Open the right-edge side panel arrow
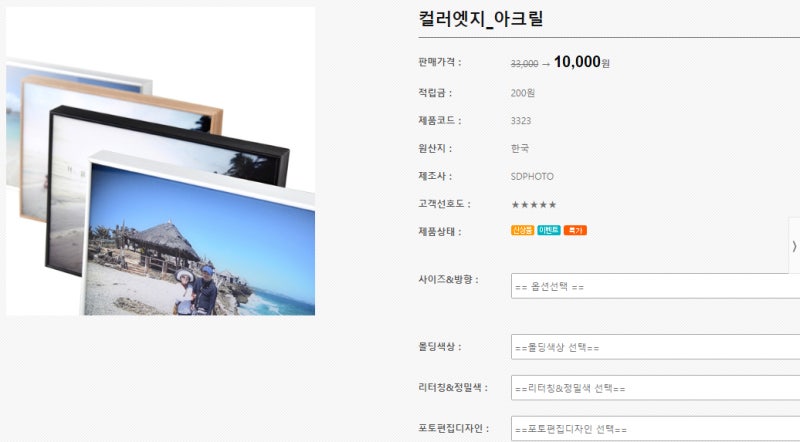Image resolution: width=800 pixels, height=442 pixels. coord(794,246)
